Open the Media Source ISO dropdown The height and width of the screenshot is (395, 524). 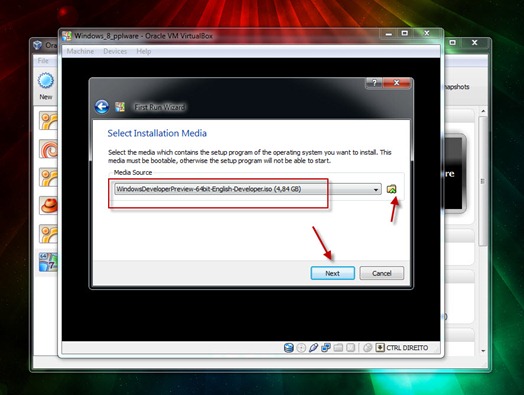coord(248,189)
